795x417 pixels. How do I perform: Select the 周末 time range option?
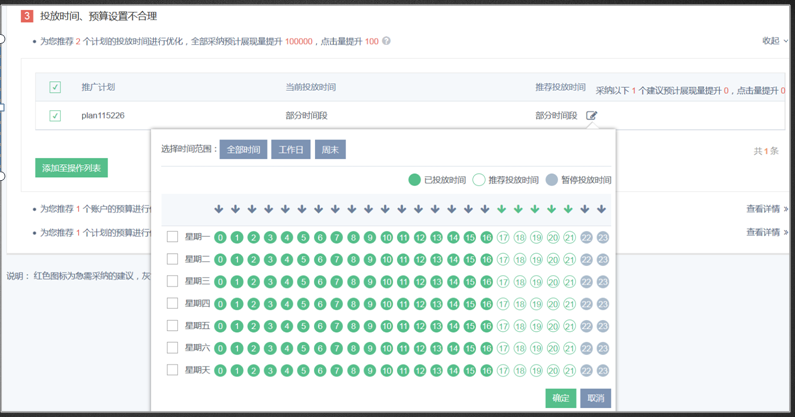click(330, 150)
